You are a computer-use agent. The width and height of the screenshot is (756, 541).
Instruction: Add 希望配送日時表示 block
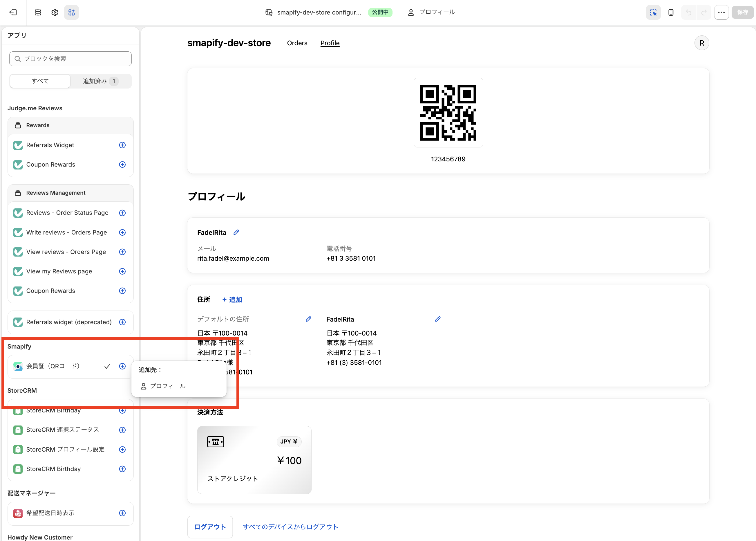pyautogui.click(x=122, y=513)
